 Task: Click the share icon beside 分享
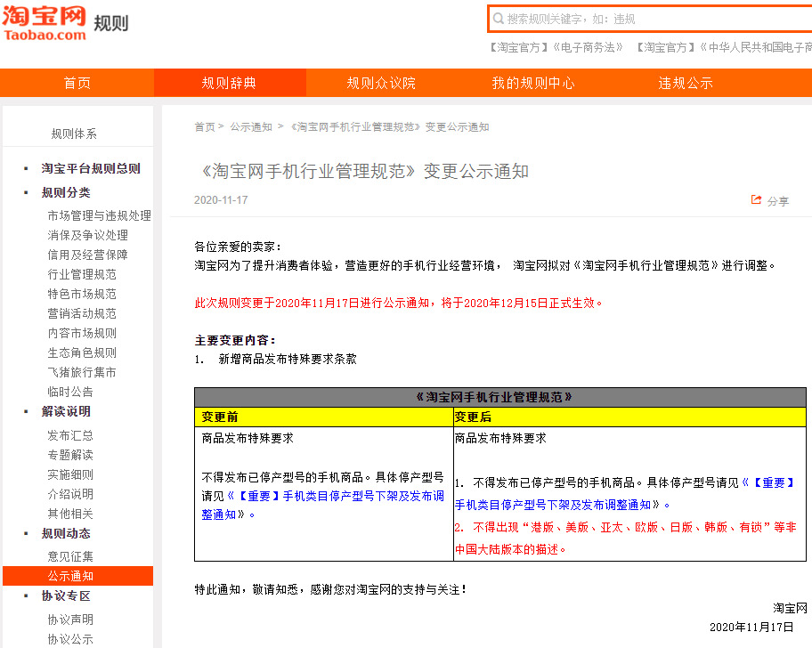click(756, 199)
